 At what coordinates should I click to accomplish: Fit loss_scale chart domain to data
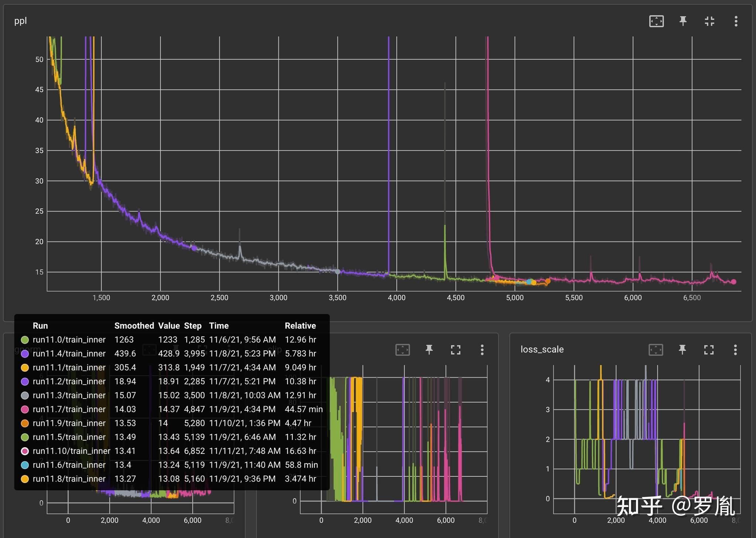[656, 349]
